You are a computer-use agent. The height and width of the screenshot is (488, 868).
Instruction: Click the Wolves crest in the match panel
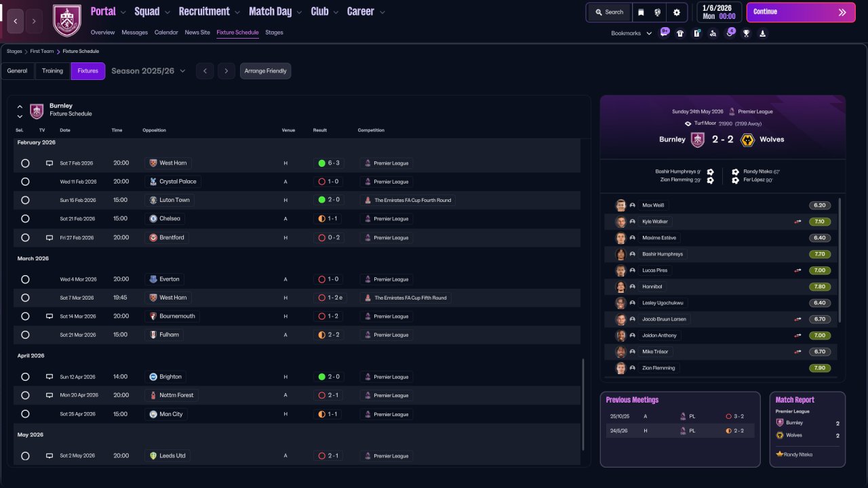tap(747, 140)
